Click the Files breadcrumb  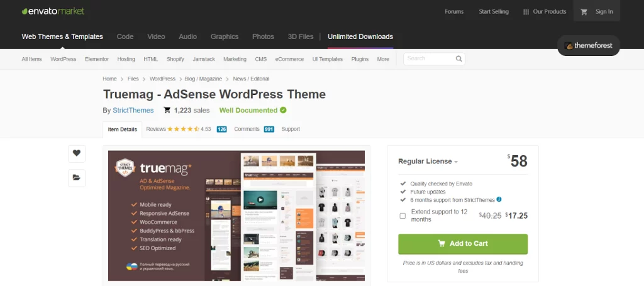(x=133, y=79)
